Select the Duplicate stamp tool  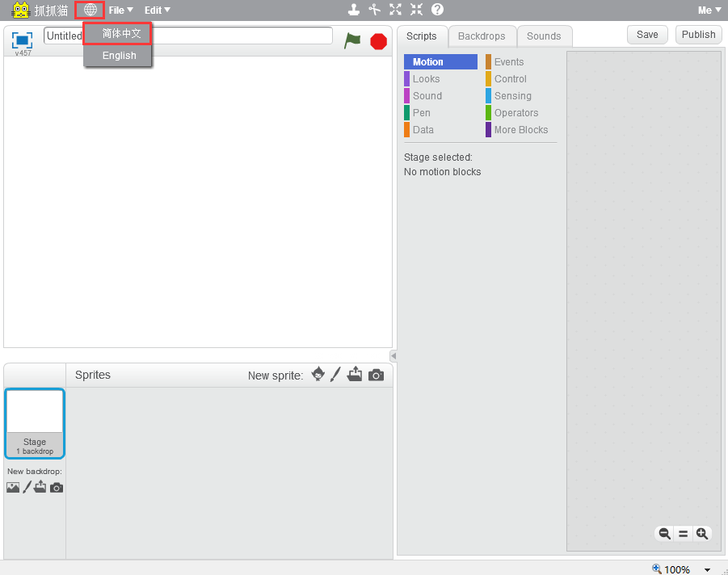tap(353, 10)
